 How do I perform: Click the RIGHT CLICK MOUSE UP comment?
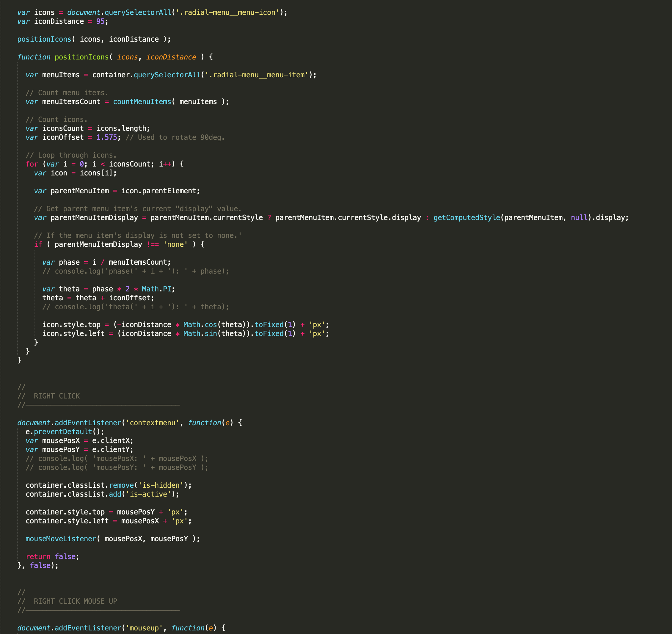[x=75, y=601]
